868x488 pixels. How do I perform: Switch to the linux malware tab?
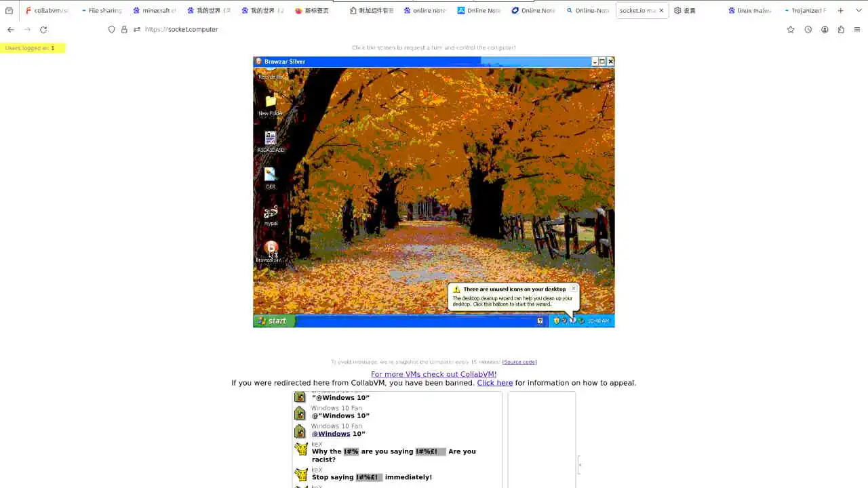749,11
